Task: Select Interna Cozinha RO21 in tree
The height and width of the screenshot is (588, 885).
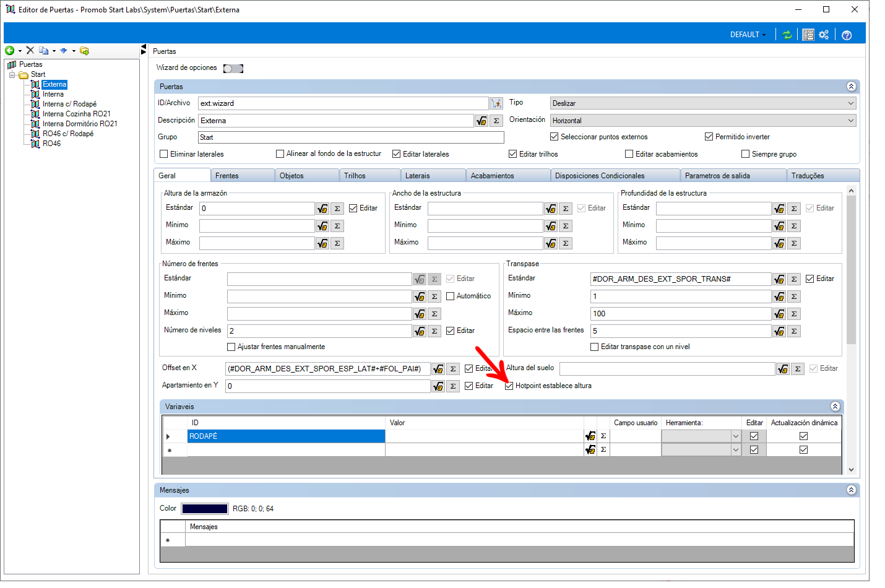Action: click(76, 114)
